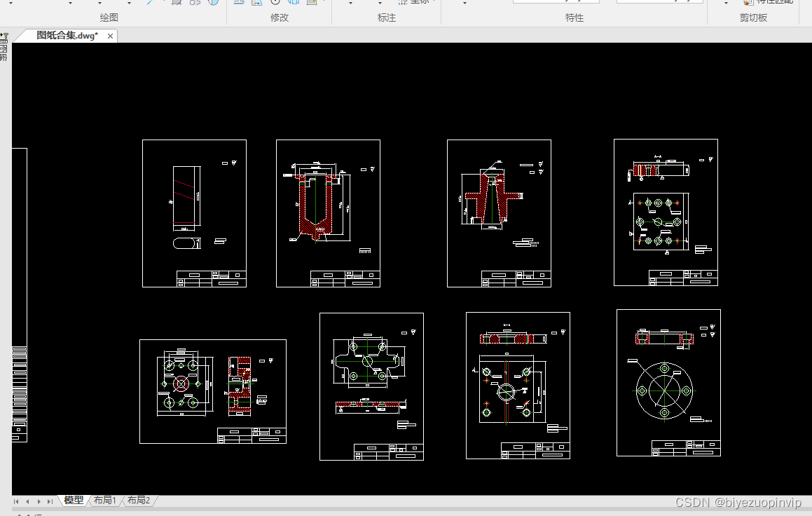Expand the 特性 ribbon panel title
Image resolution: width=812 pixels, height=516 pixels.
click(574, 18)
